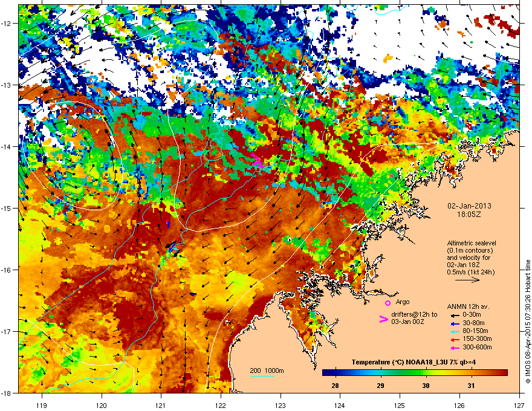This screenshot has width=532, height=411.
Task: Click the magenta drifters arrowhead legend symbol
Action: (383, 319)
